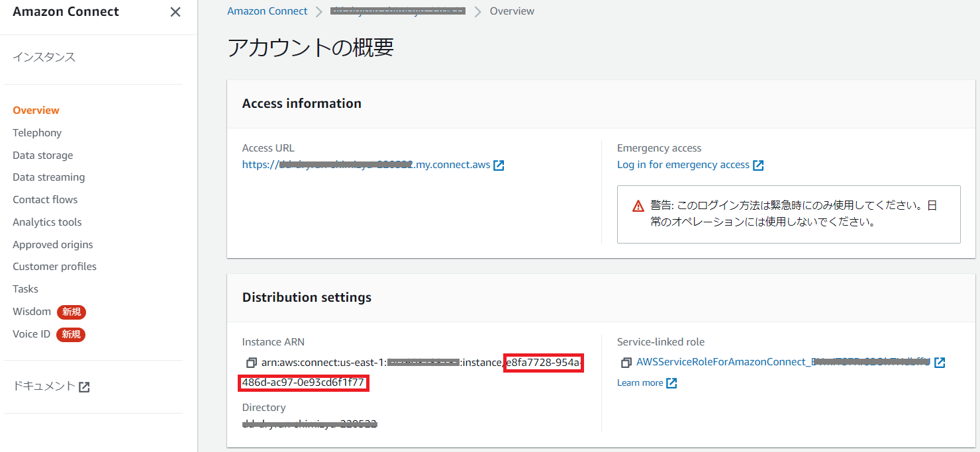Viewport: 980px width, 452px height.
Task: Click the Access URL label
Action: point(268,148)
